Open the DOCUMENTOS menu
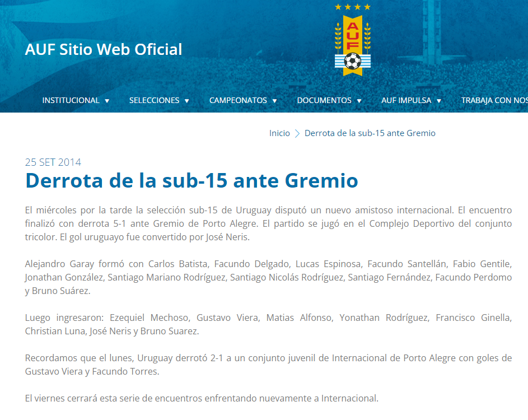 click(324, 100)
